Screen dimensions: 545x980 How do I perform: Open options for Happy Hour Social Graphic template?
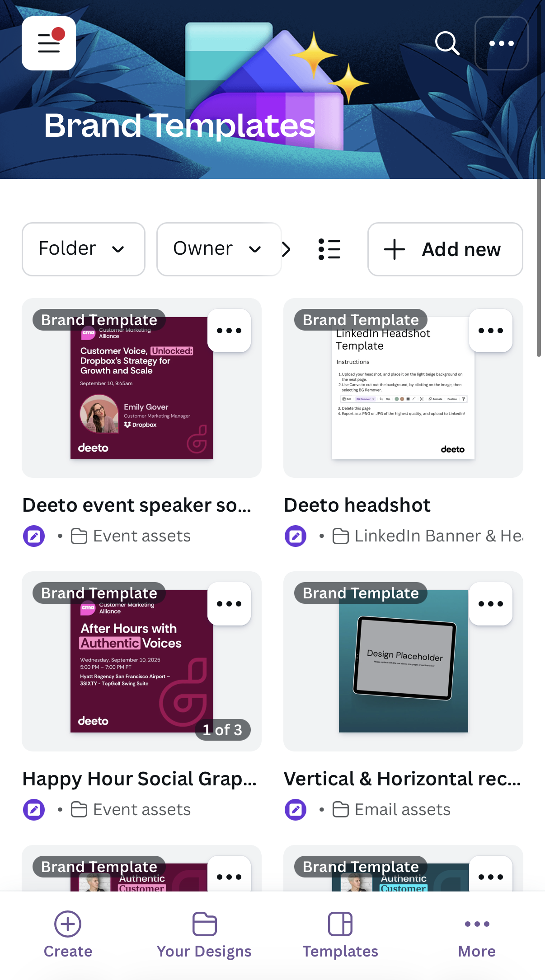(x=229, y=604)
